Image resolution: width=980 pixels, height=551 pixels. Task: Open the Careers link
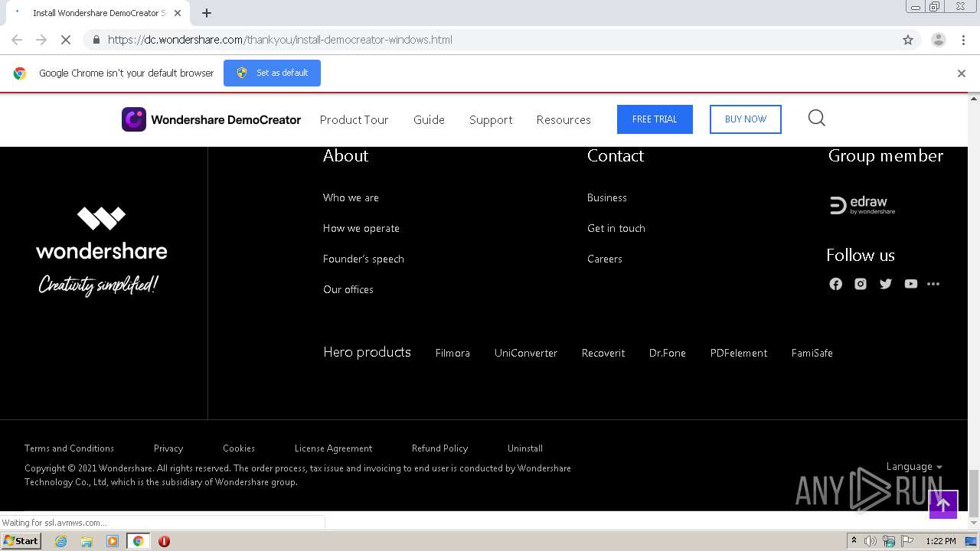[x=605, y=259]
